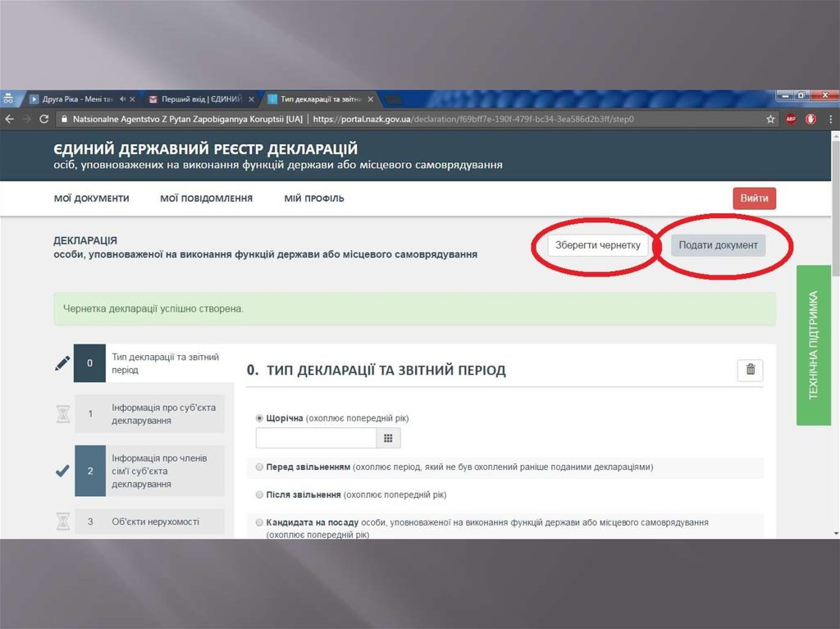
Task: Click the hourglass icon beside step 1
Action: click(63, 414)
